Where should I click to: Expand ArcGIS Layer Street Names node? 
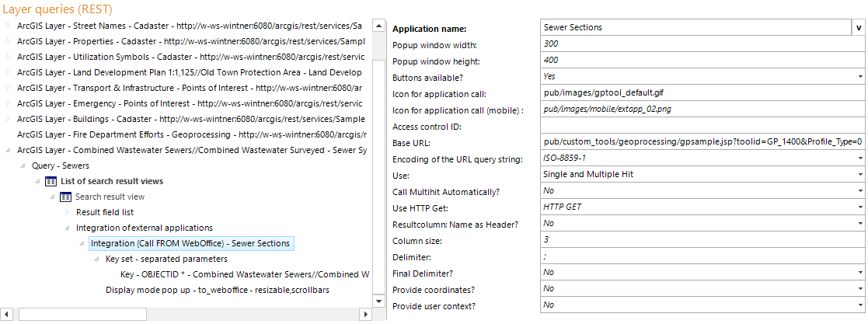pyautogui.click(x=9, y=26)
